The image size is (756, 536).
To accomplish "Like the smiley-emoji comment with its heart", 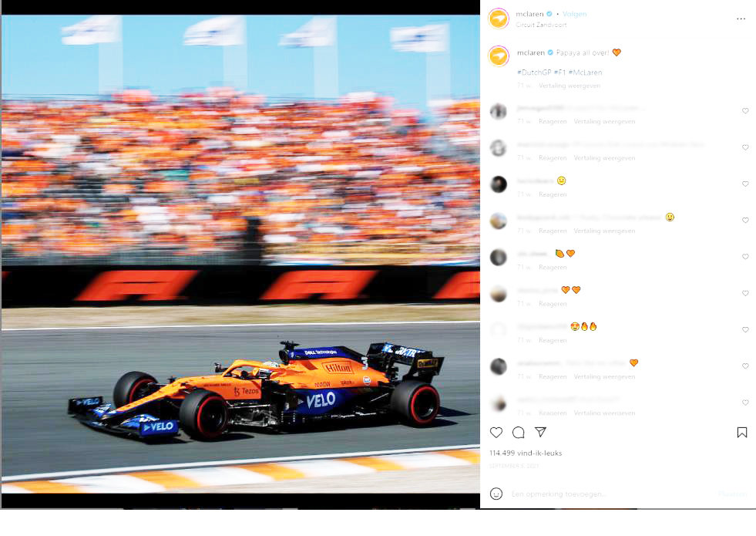I will coord(745,184).
